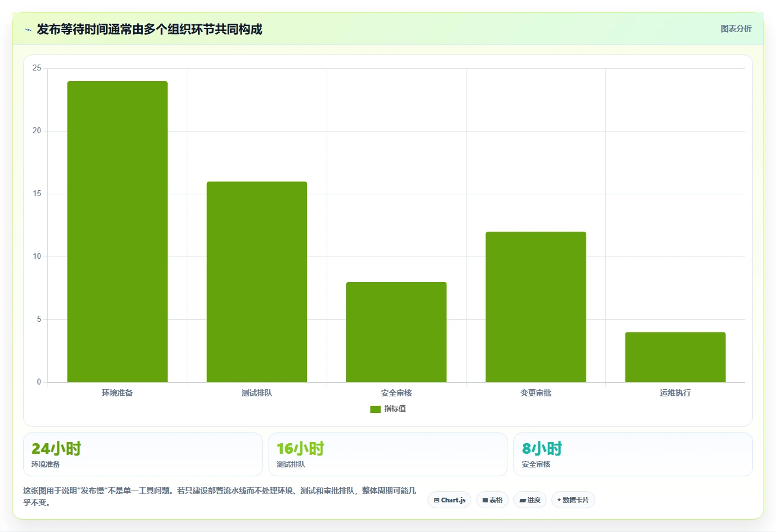Click the 变更审批 bar in chart

tap(536, 307)
